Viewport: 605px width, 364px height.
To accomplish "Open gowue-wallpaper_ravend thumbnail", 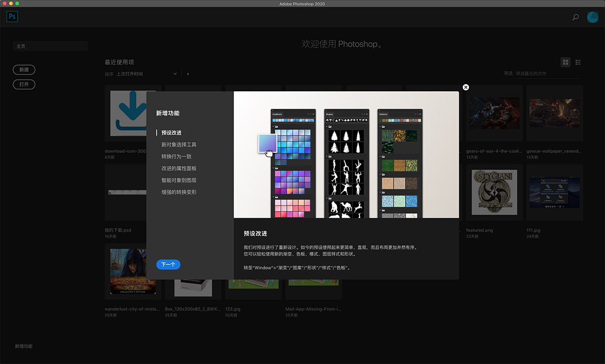I will click(x=555, y=113).
